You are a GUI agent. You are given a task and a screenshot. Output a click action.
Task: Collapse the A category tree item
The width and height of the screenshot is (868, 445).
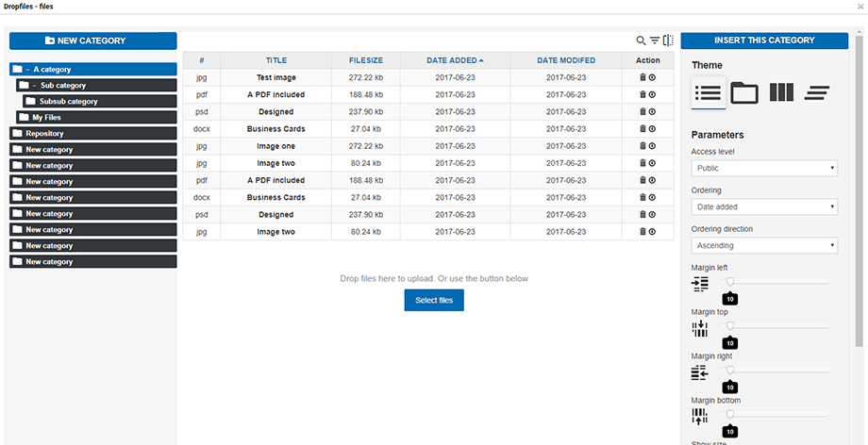[28, 70]
